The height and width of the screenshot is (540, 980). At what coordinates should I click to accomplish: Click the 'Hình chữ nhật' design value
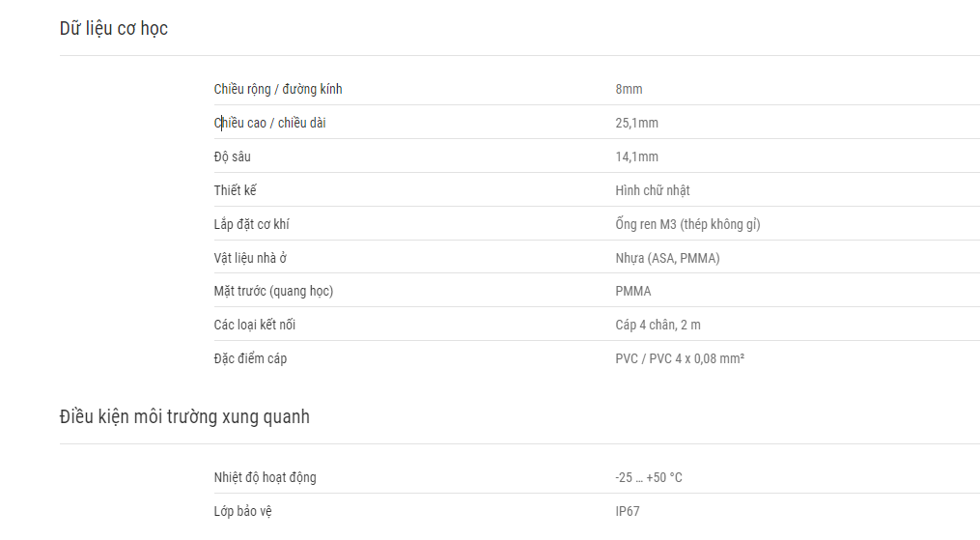point(653,190)
